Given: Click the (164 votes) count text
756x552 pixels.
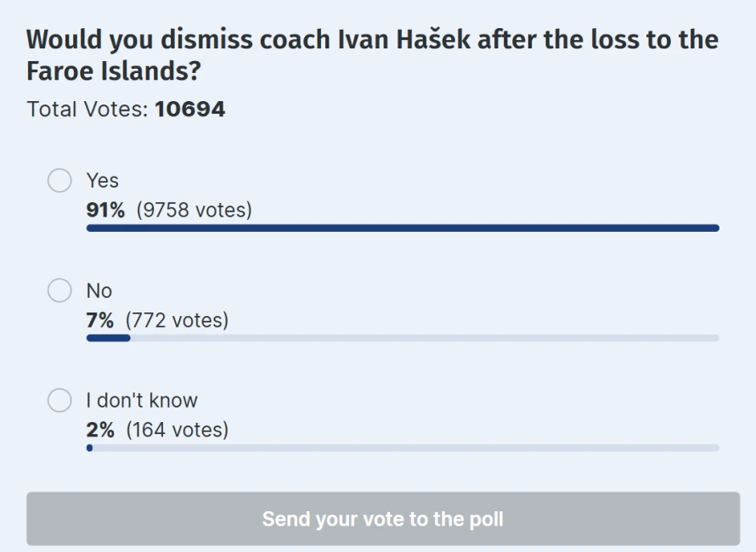Looking at the screenshot, I should point(178,430).
